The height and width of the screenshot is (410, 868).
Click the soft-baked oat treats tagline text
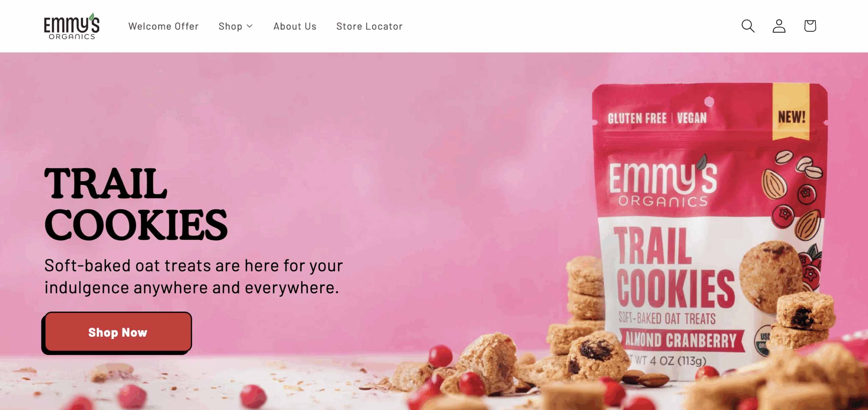pyautogui.click(x=194, y=276)
